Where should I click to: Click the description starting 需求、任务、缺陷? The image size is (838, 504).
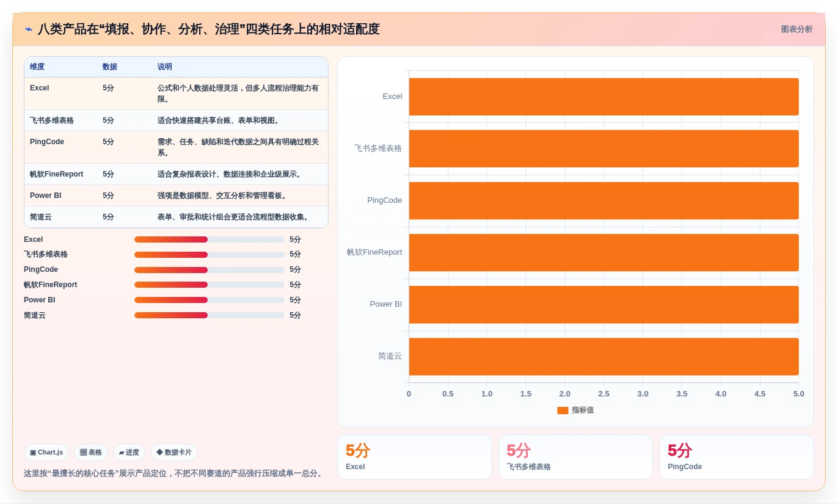[x=238, y=147]
